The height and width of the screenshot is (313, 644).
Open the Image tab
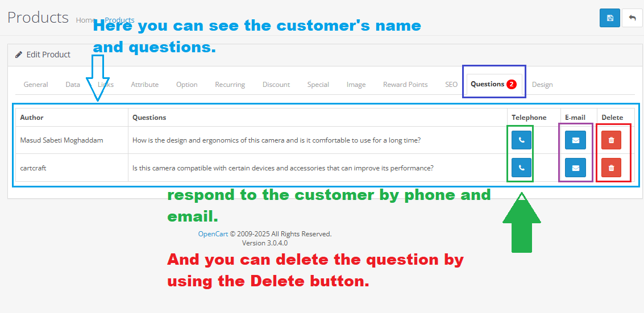point(356,85)
